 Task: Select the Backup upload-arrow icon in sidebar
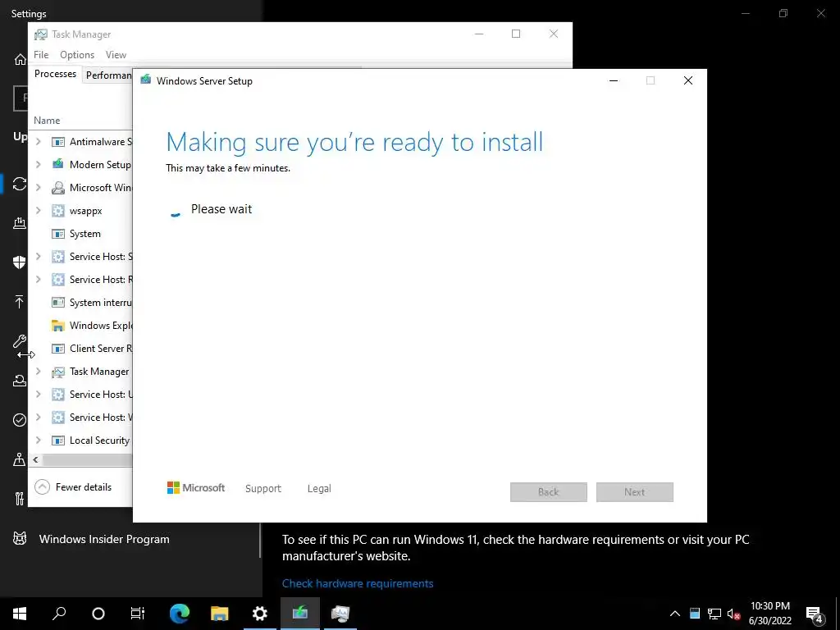tap(20, 302)
